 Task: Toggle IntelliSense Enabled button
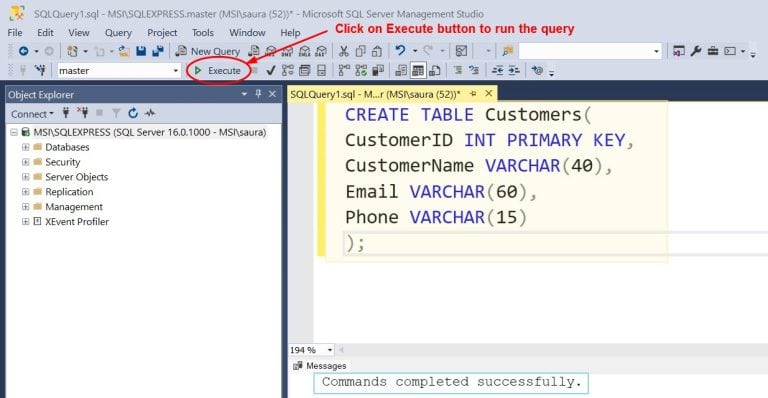pyautogui.click(x=321, y=70)
